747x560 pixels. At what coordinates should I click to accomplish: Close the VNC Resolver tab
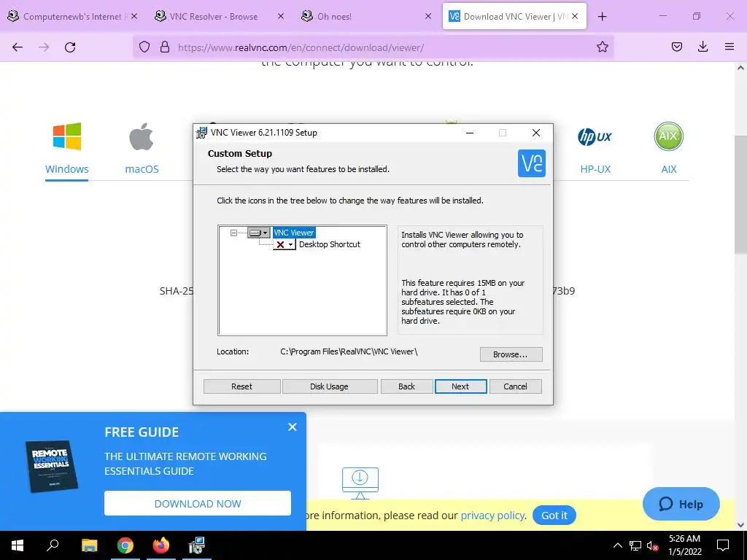[x=281, y=16]
